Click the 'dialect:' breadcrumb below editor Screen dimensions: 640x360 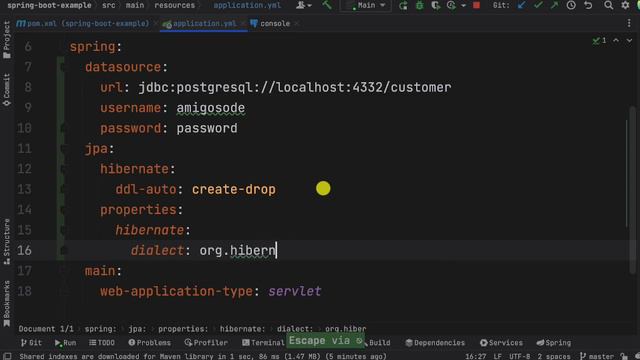coord(295,329)
